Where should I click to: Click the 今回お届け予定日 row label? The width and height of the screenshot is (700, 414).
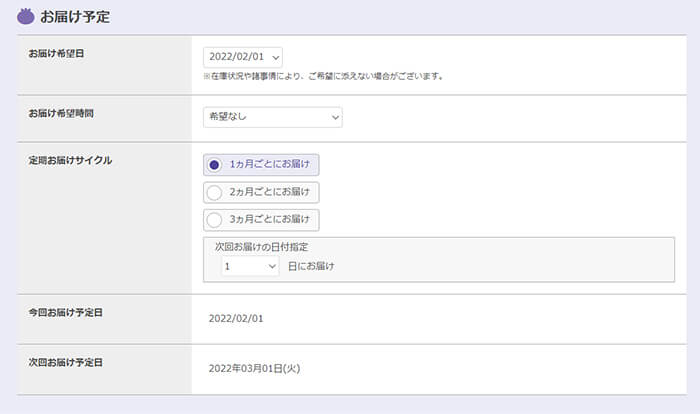[x=66, y=313]
